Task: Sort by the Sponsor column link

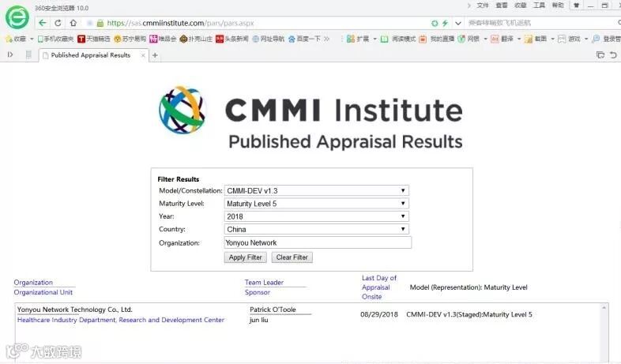Action: coord(258,292)
